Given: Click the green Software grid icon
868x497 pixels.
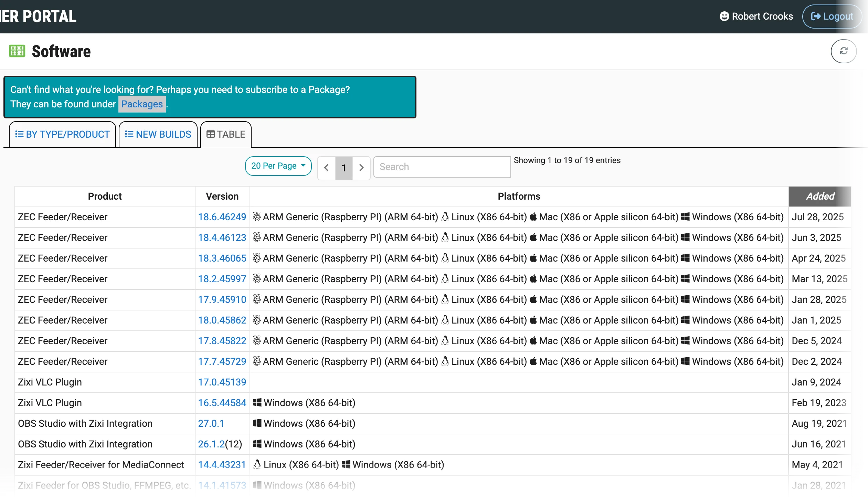Looking at the screenshot, I should (x=17, y=51).
